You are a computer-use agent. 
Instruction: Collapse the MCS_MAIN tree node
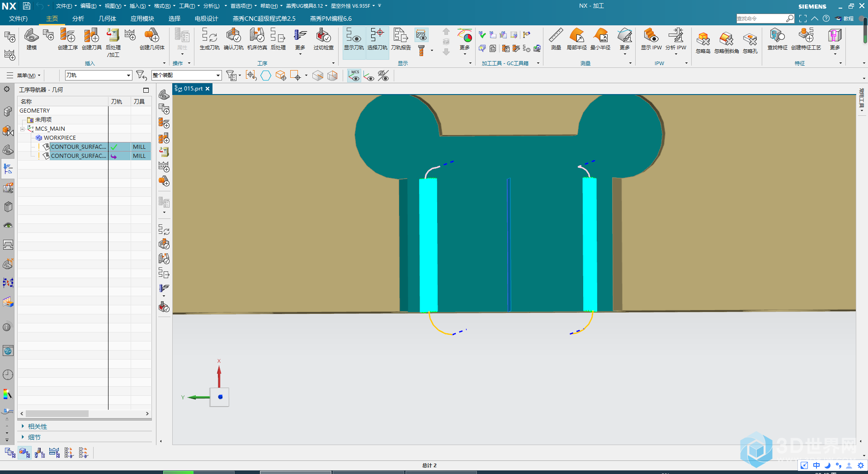(22, 129)
